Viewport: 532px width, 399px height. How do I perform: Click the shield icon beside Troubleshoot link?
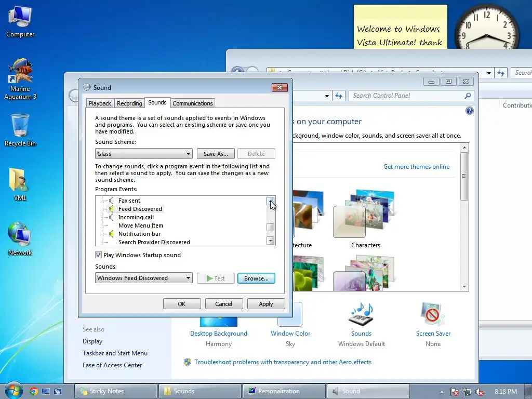click(187, 362)
